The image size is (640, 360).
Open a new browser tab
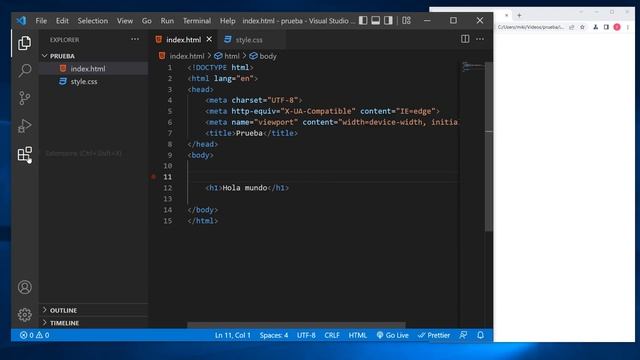[x=519, y=16]
